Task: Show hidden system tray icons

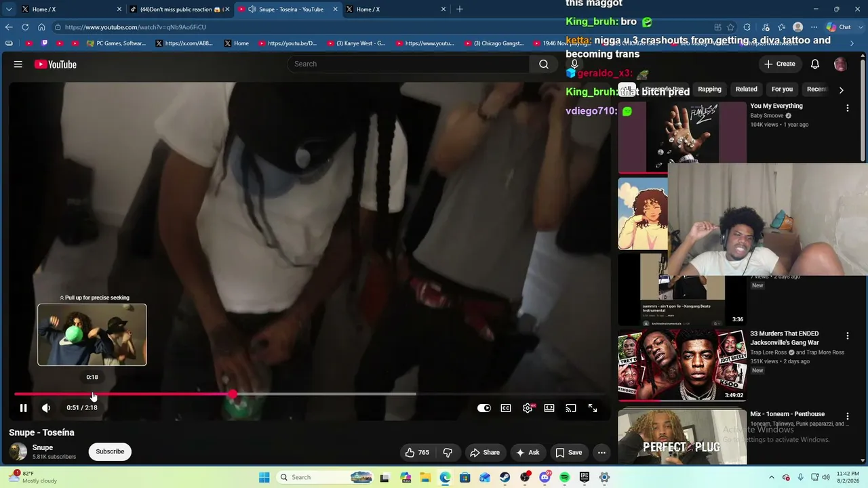Action: 772,477
